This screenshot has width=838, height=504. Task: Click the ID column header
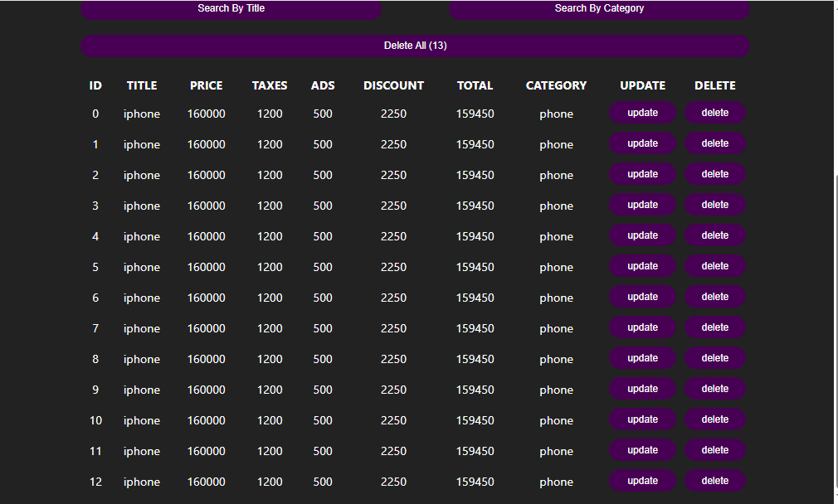point(95,85)
